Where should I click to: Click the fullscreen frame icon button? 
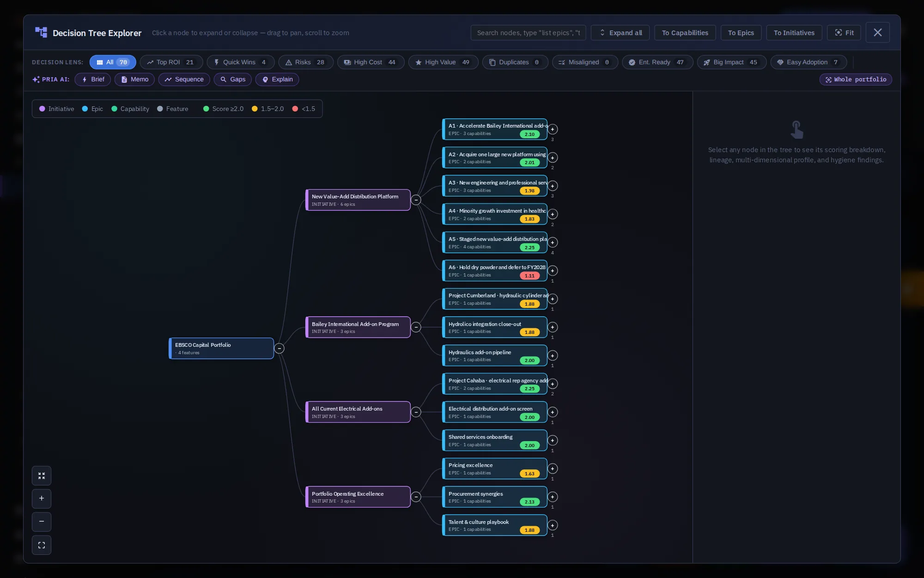(42, 545)
